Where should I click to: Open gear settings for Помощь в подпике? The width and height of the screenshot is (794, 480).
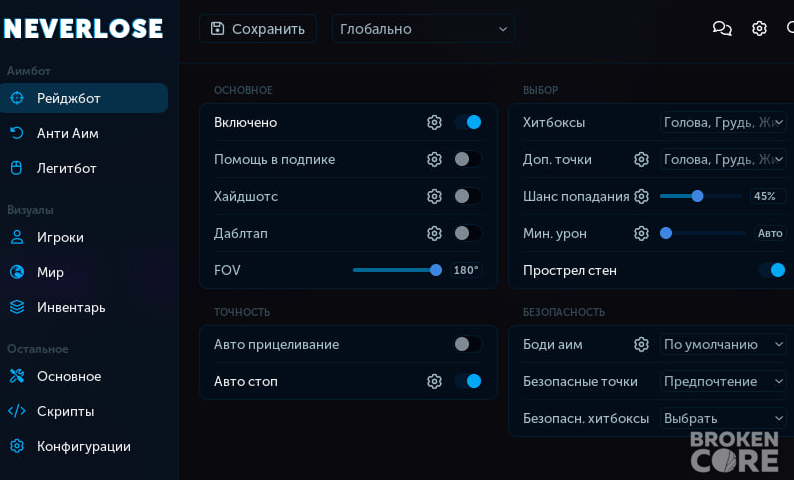434,159
